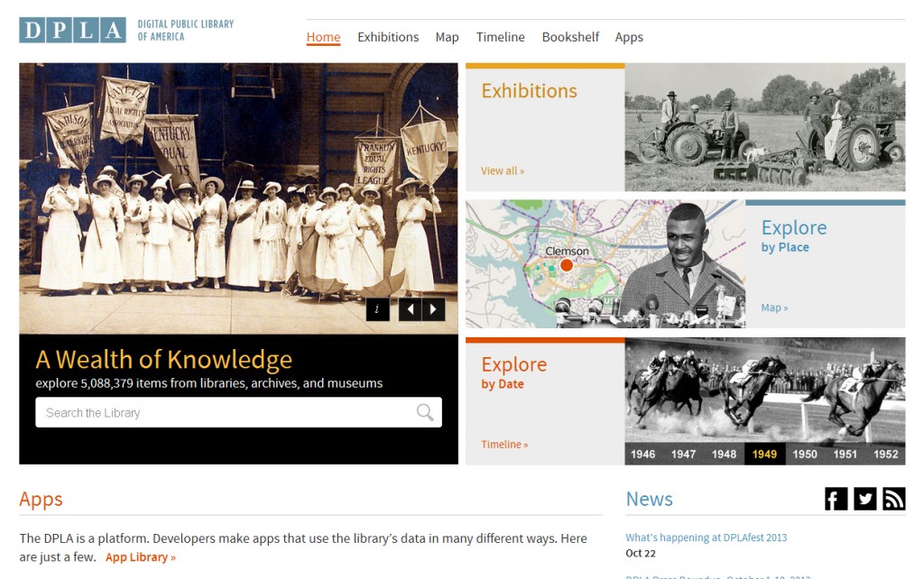Click the search magnifier icon
Viewport: 924px width, 579px height.
click(425, 412)
